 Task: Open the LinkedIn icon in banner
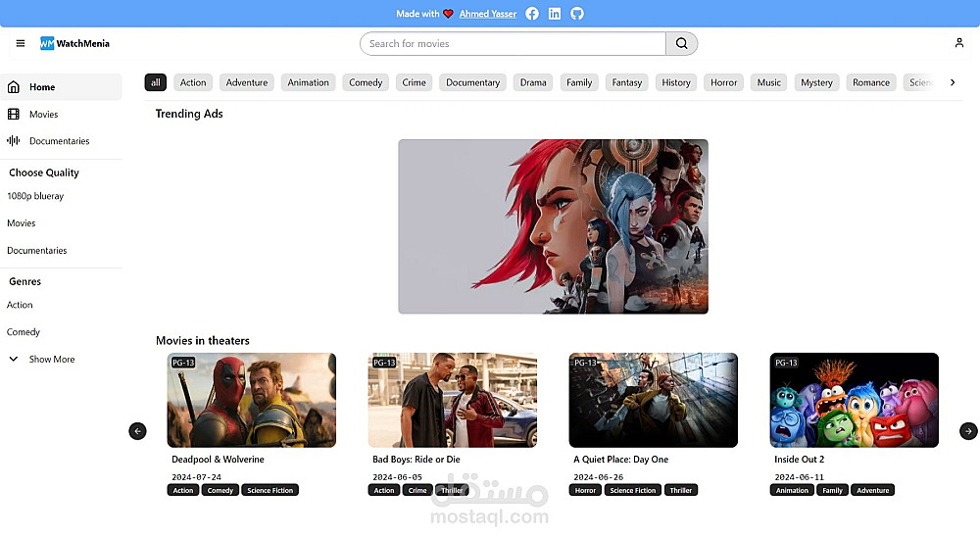(555, 14)
